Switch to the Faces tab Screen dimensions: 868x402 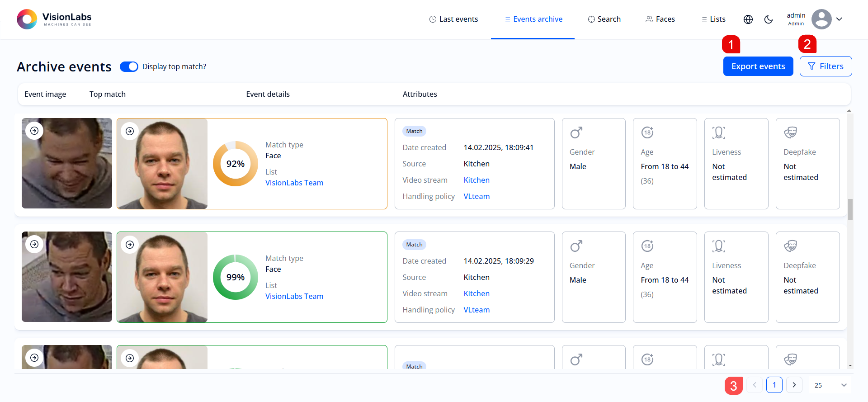pyautogui.click(x=660, y=19)
